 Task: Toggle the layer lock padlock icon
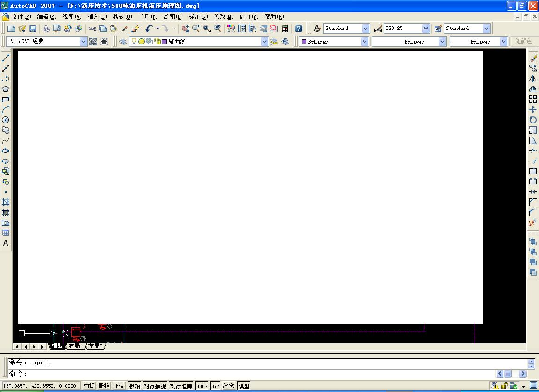(157, 42)
